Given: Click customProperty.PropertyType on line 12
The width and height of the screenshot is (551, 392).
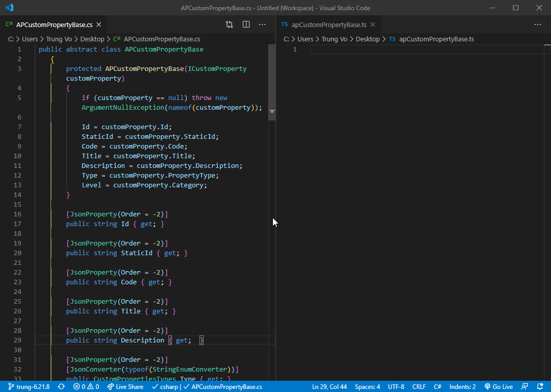Looking at the screenshot, I should coord(162,176).
